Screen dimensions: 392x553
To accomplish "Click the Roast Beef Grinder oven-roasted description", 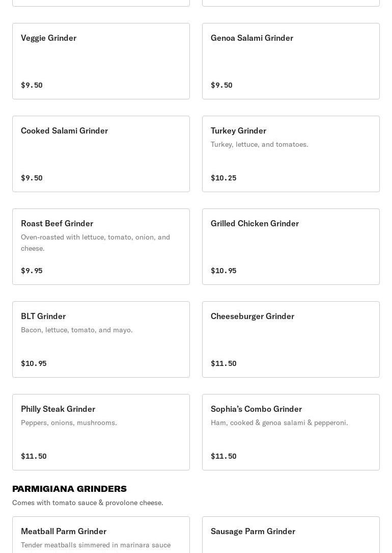I will (x=95, y=243).
